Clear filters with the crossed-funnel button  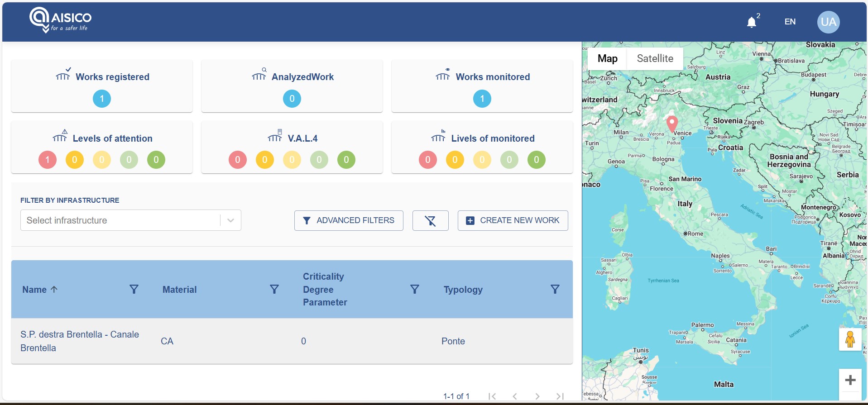(x=430, y=221)
